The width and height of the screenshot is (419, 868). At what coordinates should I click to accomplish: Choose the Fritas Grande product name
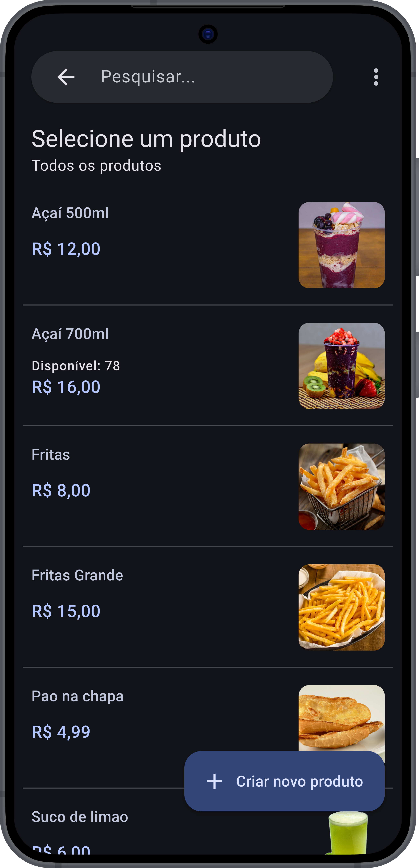(x=77, y=575)
